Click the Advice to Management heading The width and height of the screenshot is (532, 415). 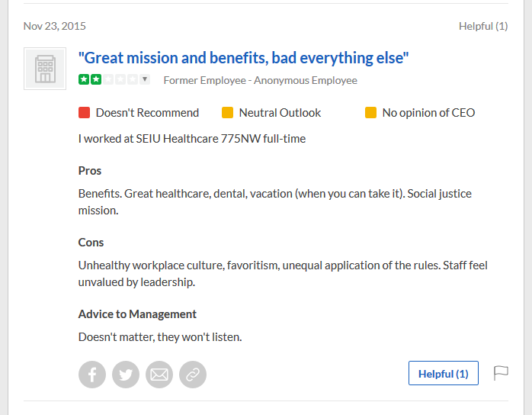coord(137,314)
